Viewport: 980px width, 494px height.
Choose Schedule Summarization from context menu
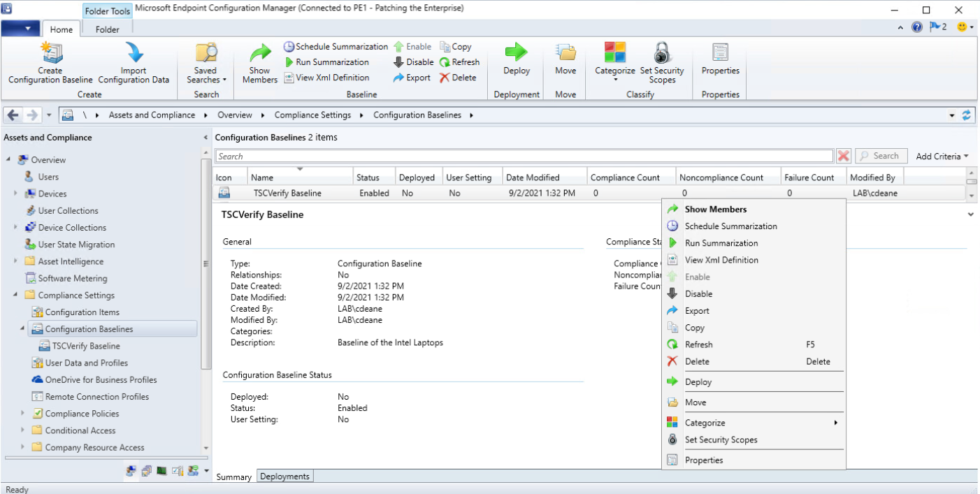(x=754, y=226)
